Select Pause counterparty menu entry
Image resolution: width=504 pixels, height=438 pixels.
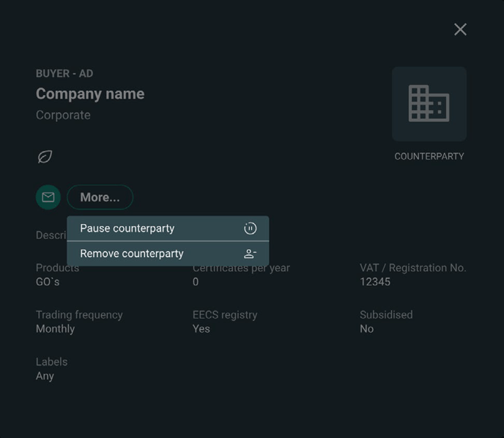point(168,229)
